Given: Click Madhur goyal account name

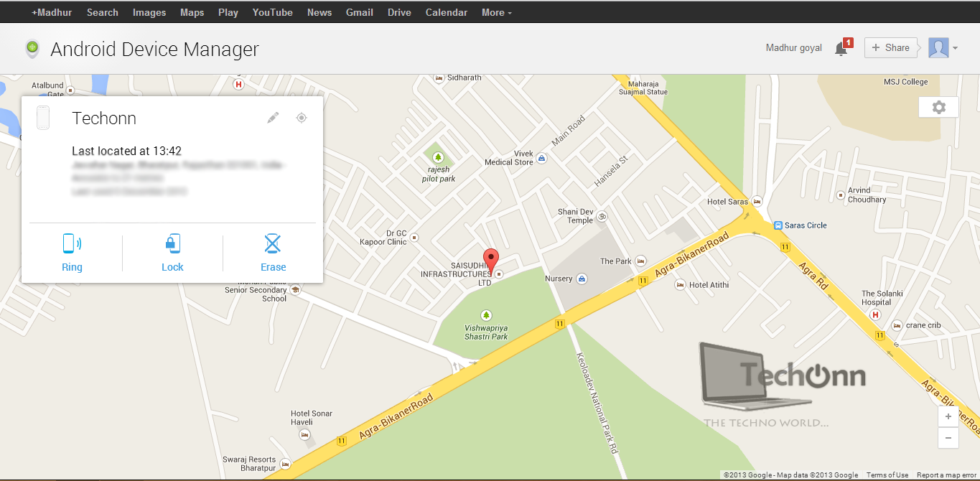Looking at the screenshot, I should [794, 48].
